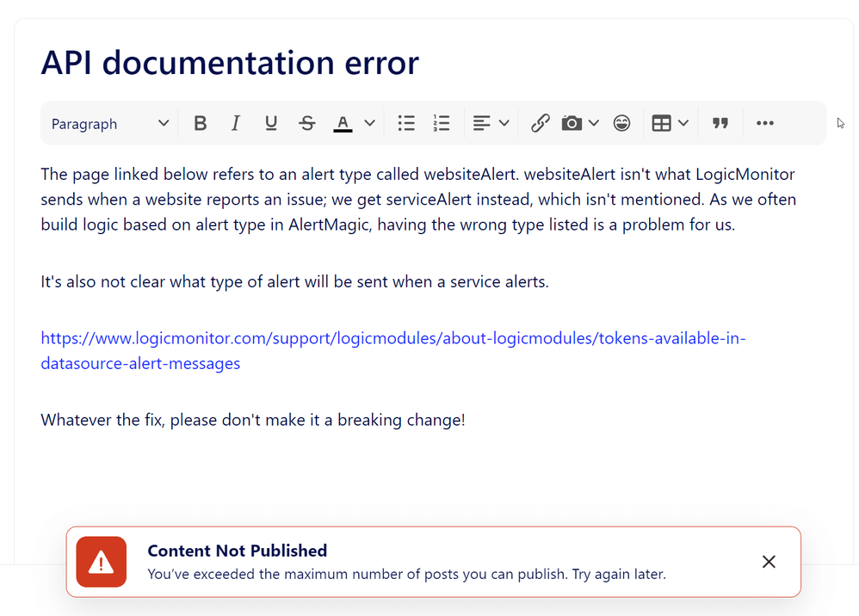Toggle underline formatting
Image resolution: width=859 pixels, height=616 pixels.
click(x=270, y=123)
